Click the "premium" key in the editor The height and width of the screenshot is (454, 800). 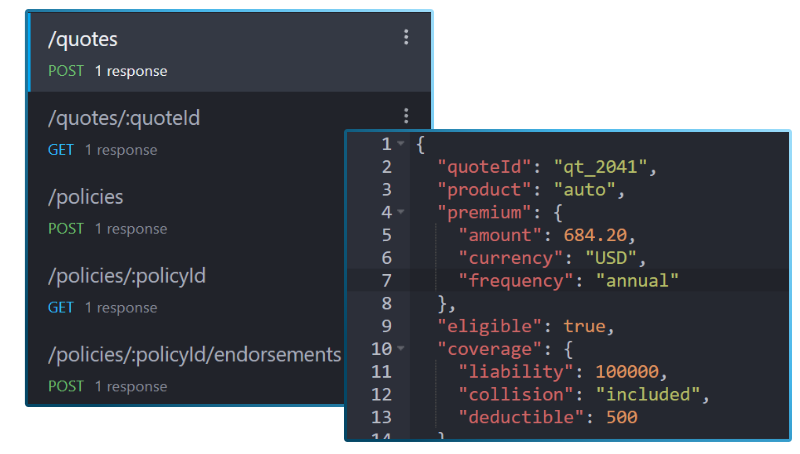click(485, 213)
